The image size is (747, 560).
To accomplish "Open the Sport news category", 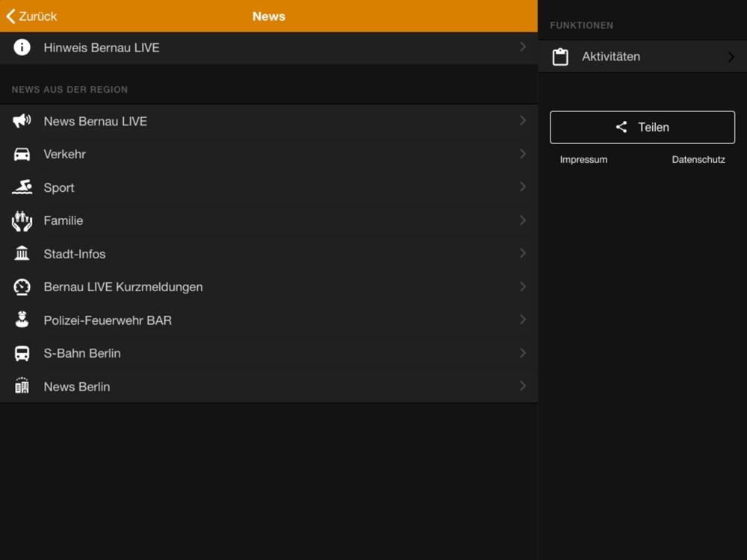I will [x=59, y=187].
